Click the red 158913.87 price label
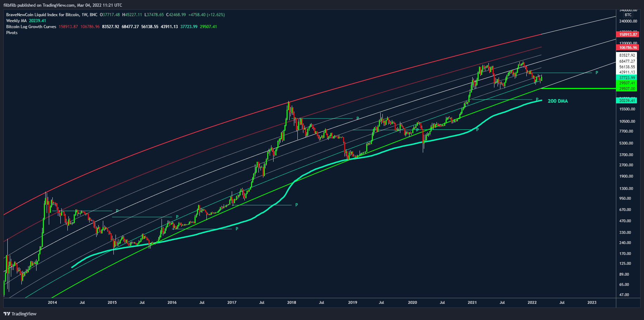The image size is (644, 320). click(x=628, y=34)
